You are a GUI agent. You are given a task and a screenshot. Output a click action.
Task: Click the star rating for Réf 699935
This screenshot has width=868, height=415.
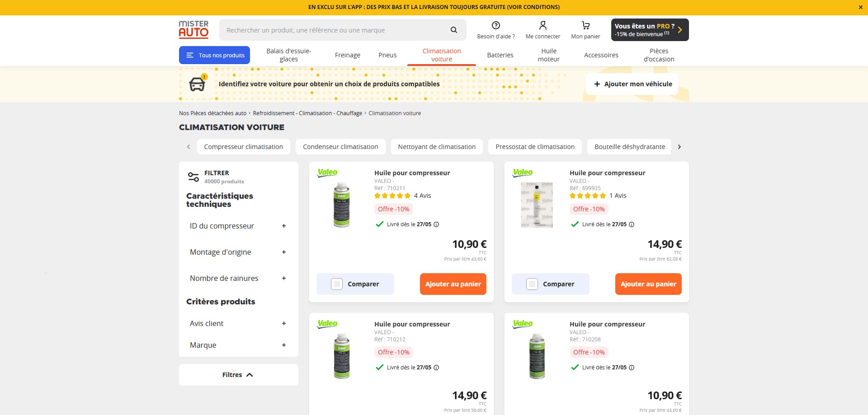point(588,196)
